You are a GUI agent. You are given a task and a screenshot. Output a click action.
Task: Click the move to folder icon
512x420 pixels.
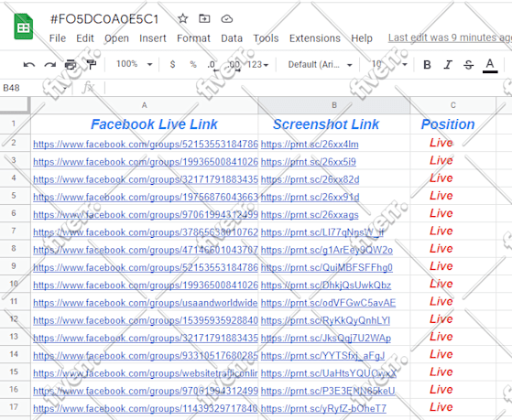coord(204,18)
